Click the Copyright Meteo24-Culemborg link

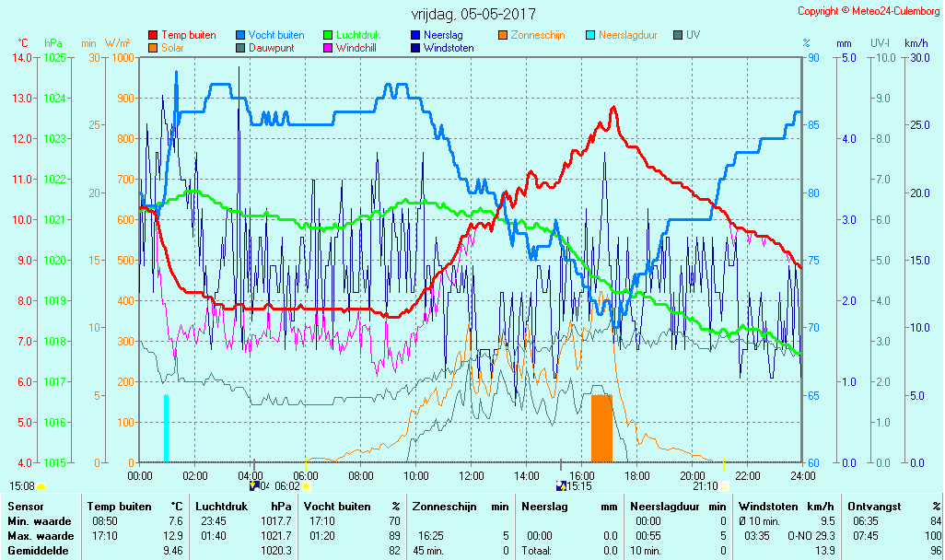pyautogui.click(x=869, y=11)
